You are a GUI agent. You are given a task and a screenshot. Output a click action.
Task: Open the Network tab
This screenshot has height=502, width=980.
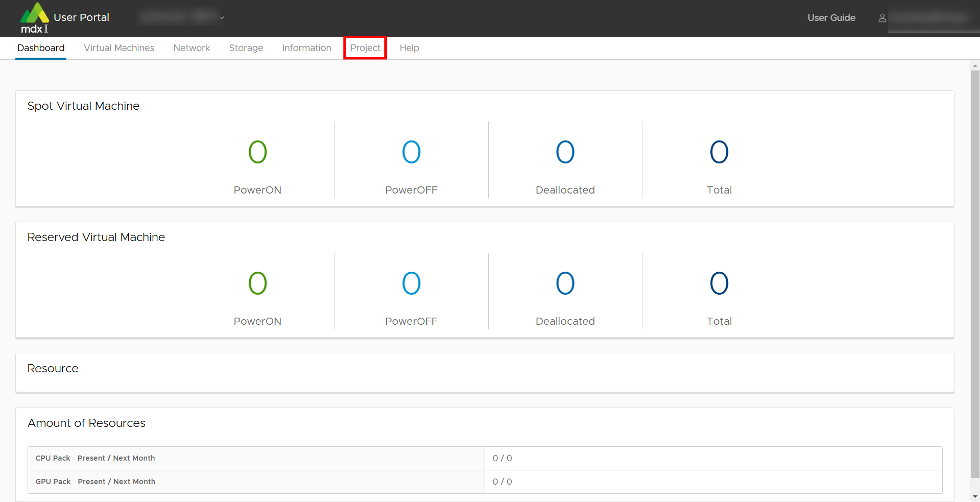pos(191,48)
